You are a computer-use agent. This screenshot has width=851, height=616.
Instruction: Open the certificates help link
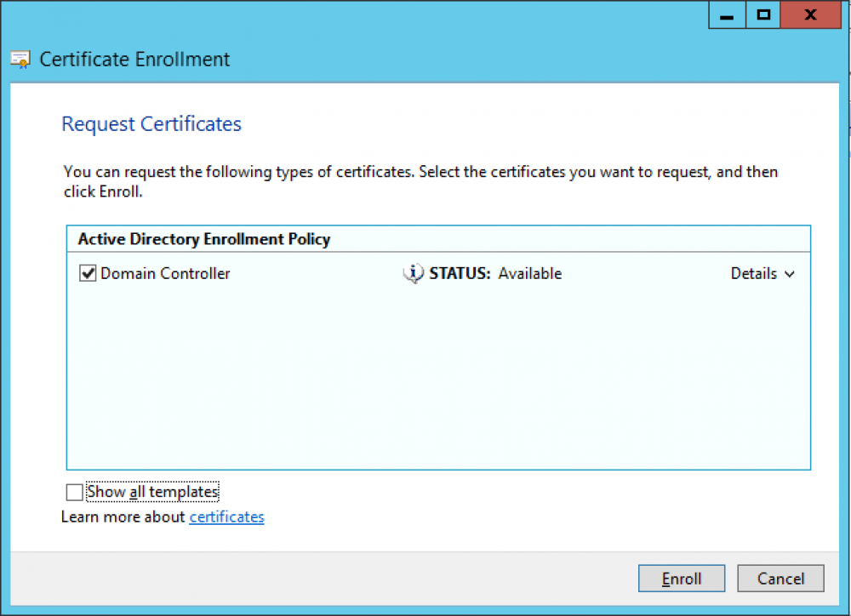click(226, 516)
